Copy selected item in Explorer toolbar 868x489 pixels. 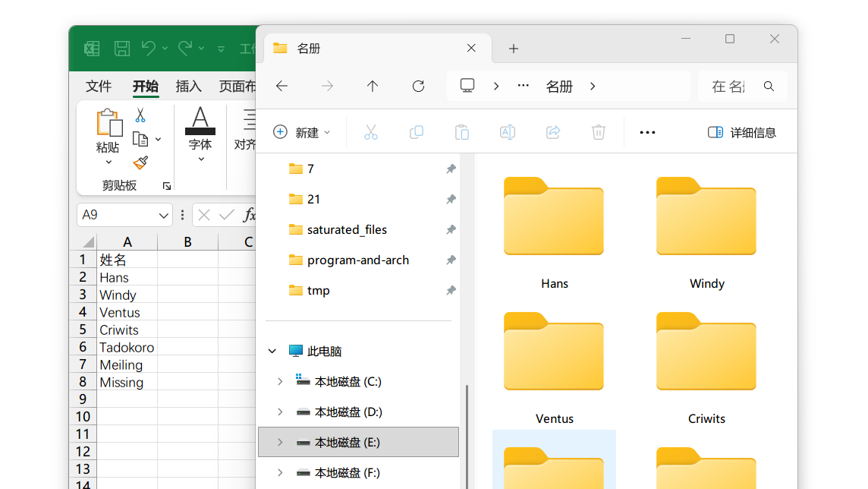tap(417, 131)
